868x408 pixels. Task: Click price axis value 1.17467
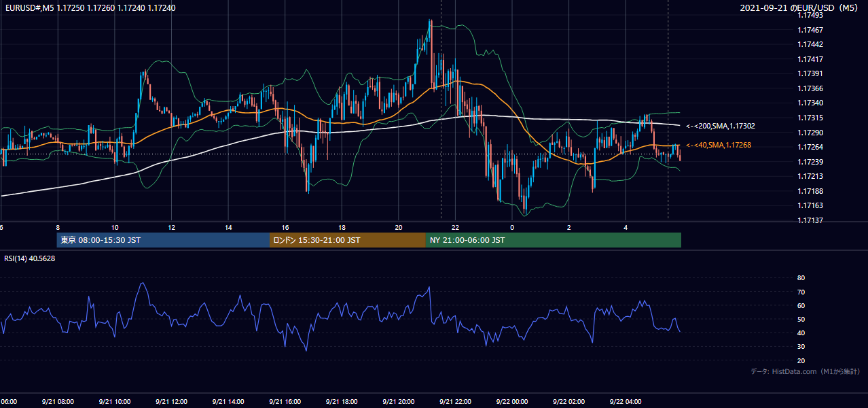811,30
